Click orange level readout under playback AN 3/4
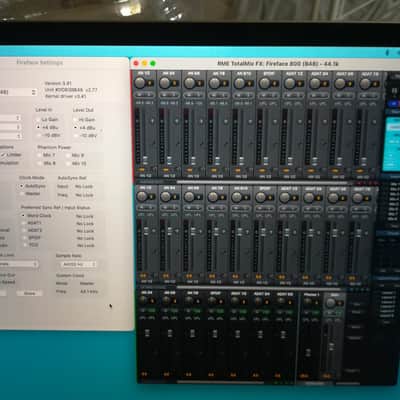Screen dimensions: 400x400 (x=166, y=276)
